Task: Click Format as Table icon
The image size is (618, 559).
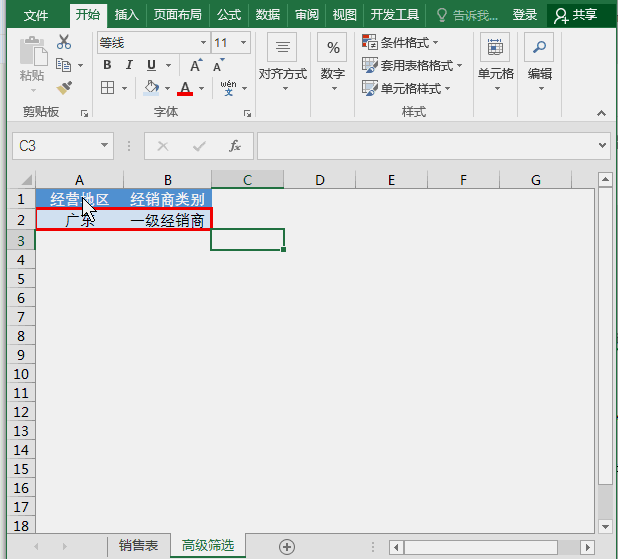Action: [x=370, y=65]
